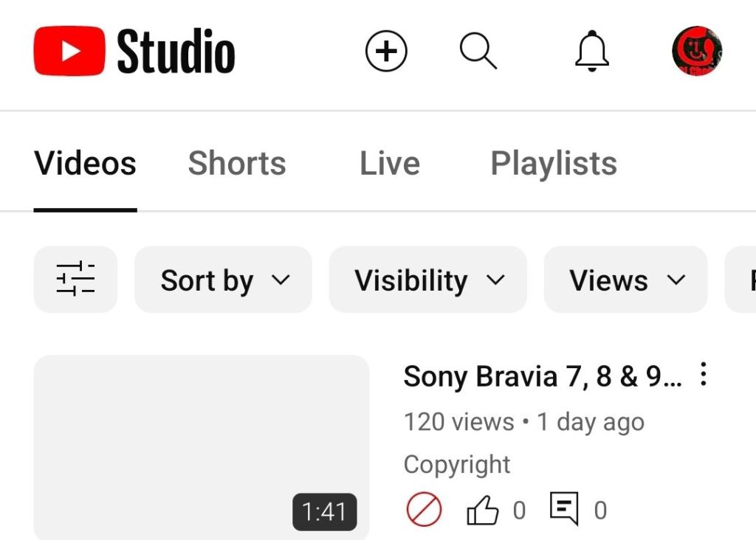Click the red restriction status icon

pos(425,510)
